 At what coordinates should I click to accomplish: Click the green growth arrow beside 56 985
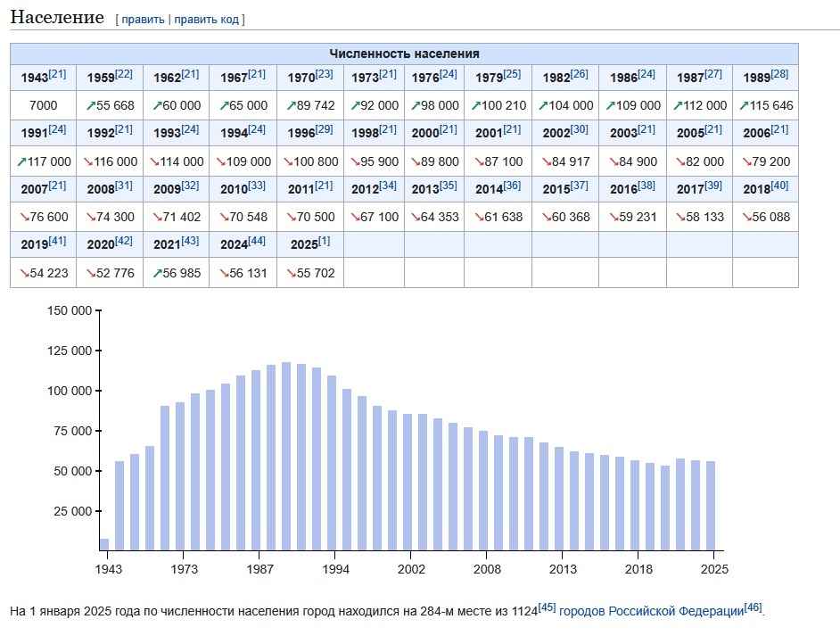point(157,273)
